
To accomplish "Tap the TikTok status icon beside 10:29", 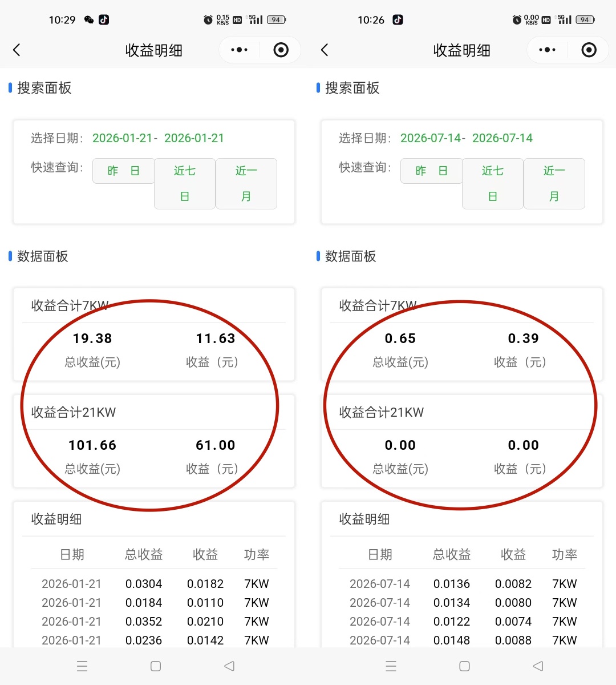I will (104, 20).
